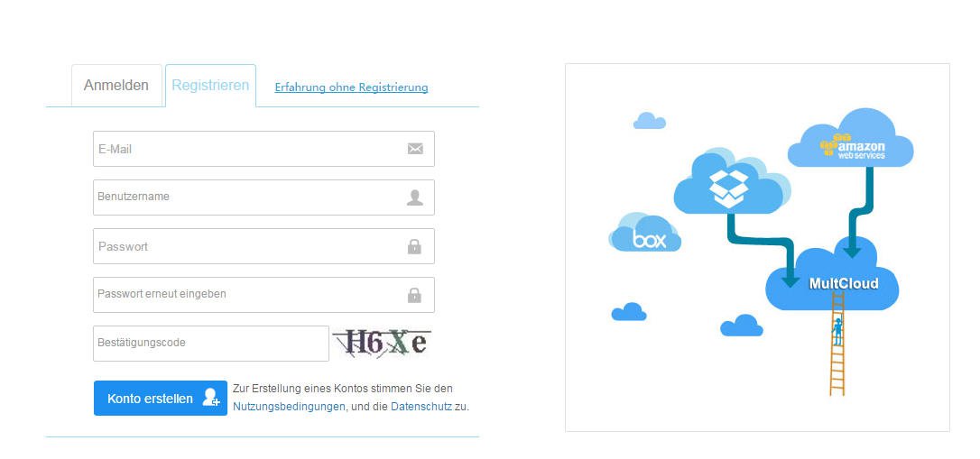The height and width of the screenshot is (459, 980).
Task: Click the envelope icon in E-Mail field
Action: [x=415, y=149]
